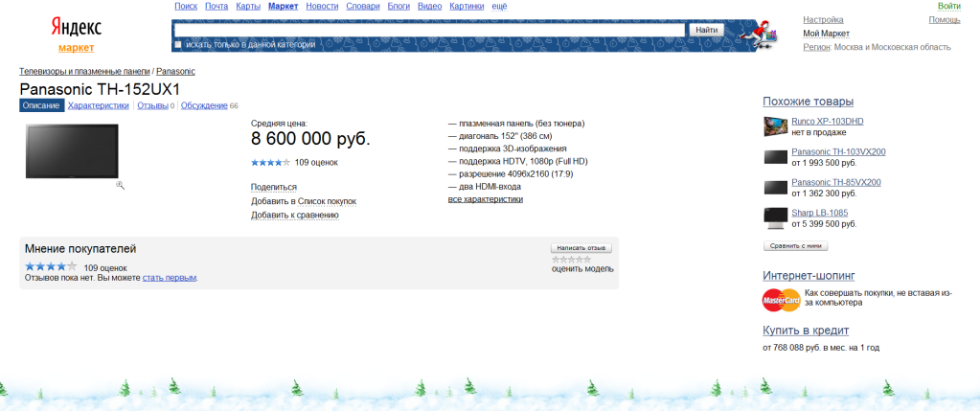Open the 'все характеристики' link
The height and width of the screenshot is (411, 980).
coord(486,199)
